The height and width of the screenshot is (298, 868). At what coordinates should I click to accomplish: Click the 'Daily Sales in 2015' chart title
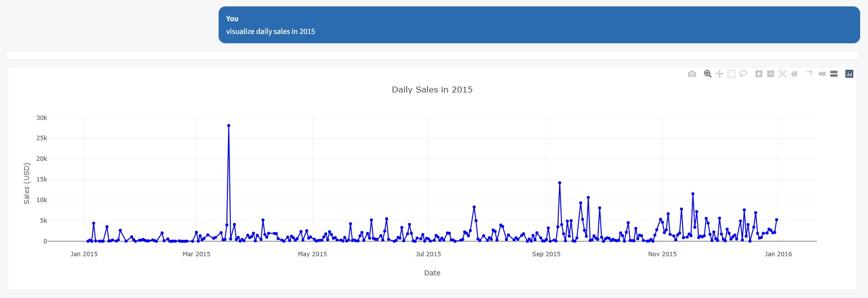(x=432, y=89)
